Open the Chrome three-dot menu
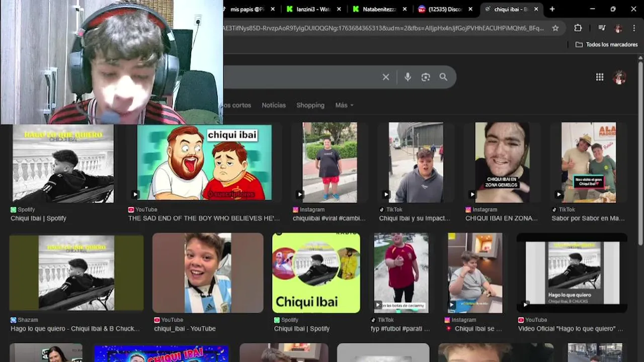 pyautogui.click(x=633, y=28)
